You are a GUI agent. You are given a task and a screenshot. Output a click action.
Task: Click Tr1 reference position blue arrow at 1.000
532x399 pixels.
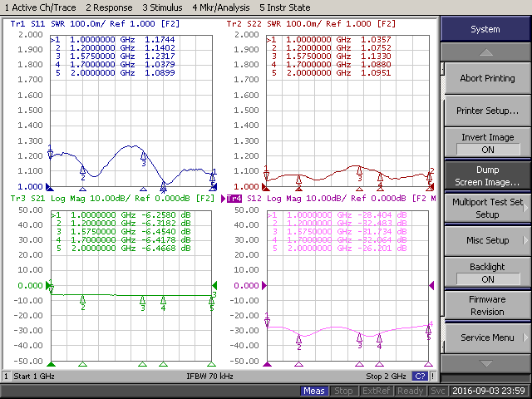tap(49, 187)
